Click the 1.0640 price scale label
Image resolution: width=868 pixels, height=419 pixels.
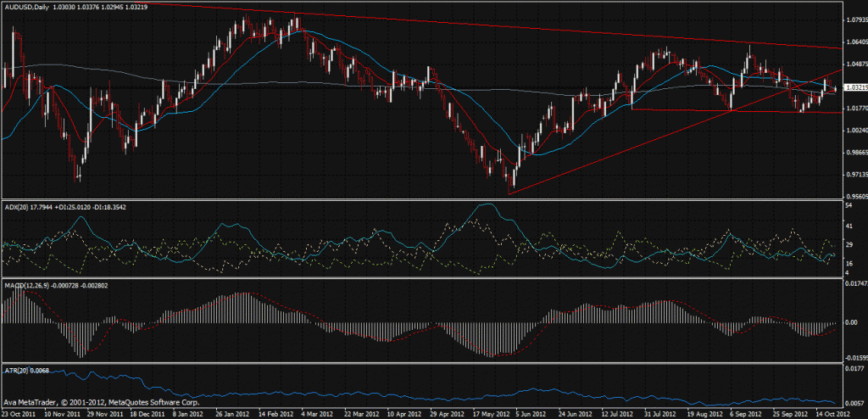[855, 42]
